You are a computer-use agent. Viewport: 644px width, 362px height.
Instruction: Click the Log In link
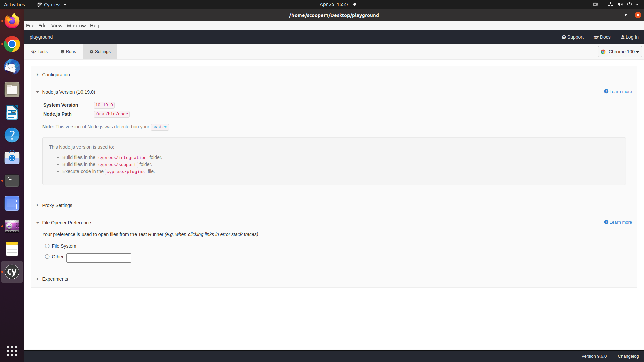click(630, 37)
